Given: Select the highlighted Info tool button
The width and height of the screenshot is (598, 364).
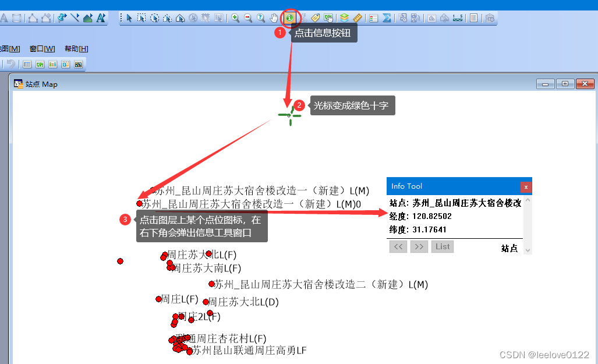Looking at the screenshot, I should pos(289,18).
